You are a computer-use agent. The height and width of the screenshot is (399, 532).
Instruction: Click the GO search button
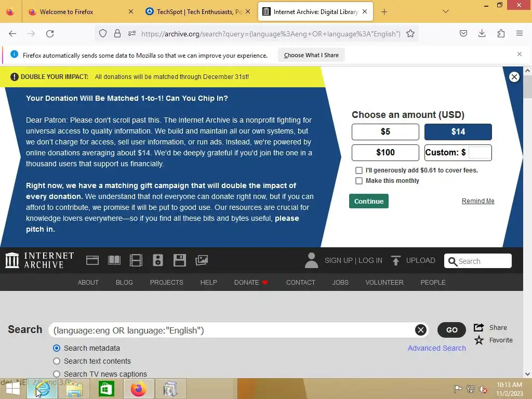451,330
